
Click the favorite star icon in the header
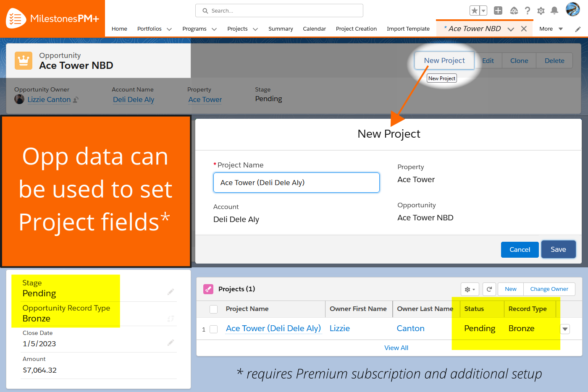475,10
